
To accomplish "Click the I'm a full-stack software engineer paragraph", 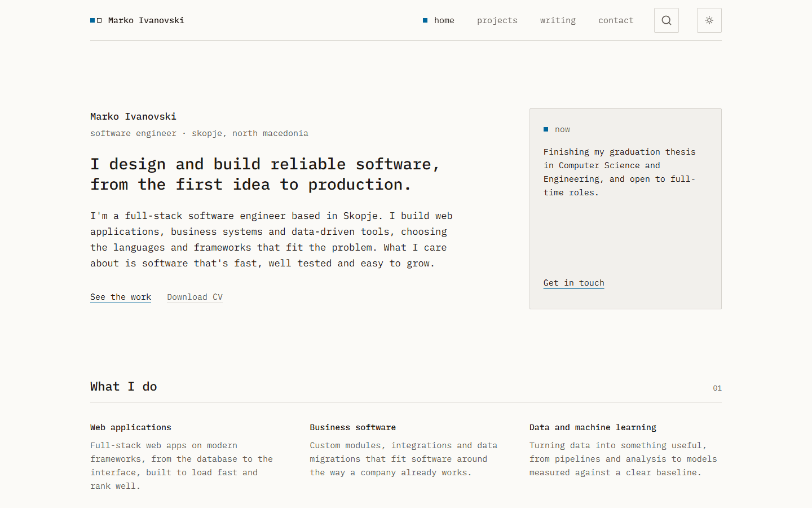I will (x=271, y=239).
